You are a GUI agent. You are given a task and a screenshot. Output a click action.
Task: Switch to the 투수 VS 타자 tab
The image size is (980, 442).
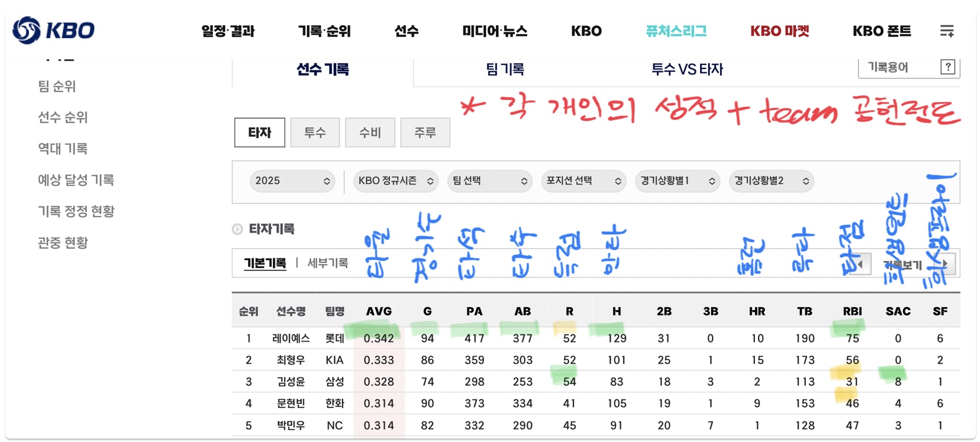point(687,70)
